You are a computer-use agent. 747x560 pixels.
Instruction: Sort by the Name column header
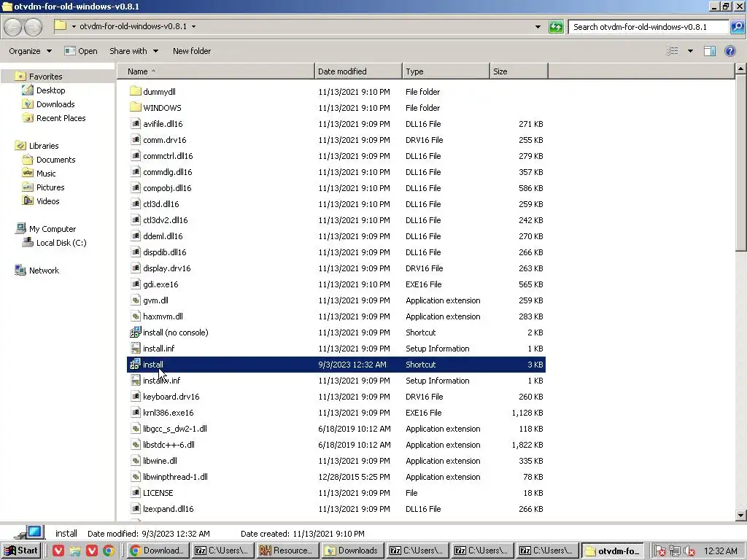pos(216,71)
